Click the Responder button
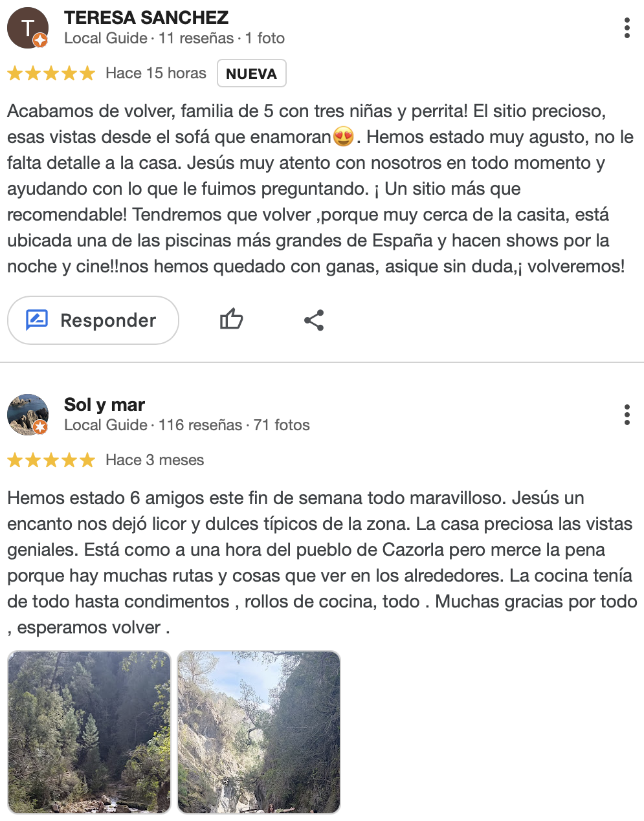The width and height of the screenshot is (644, 821). (x=93, y=320)
